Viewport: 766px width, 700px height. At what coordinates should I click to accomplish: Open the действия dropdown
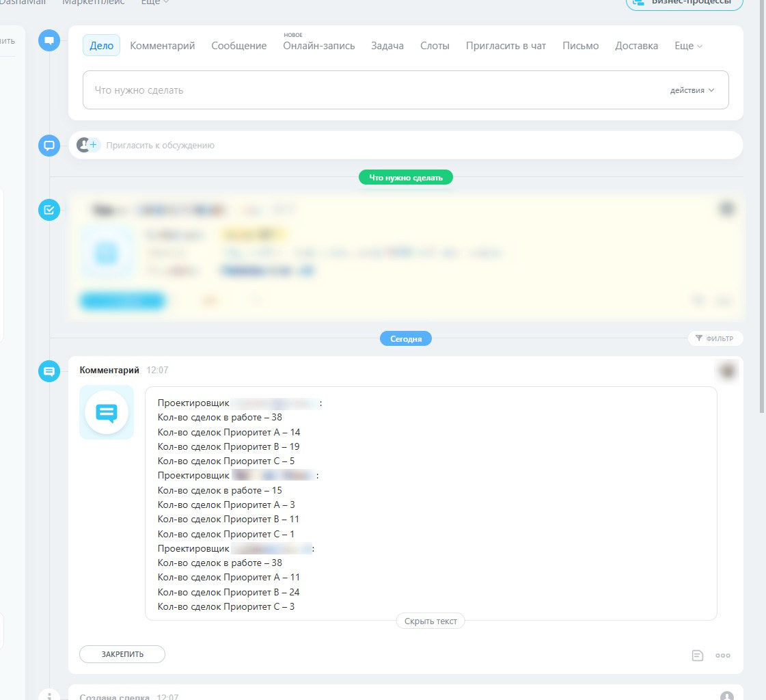coord(692,90)
